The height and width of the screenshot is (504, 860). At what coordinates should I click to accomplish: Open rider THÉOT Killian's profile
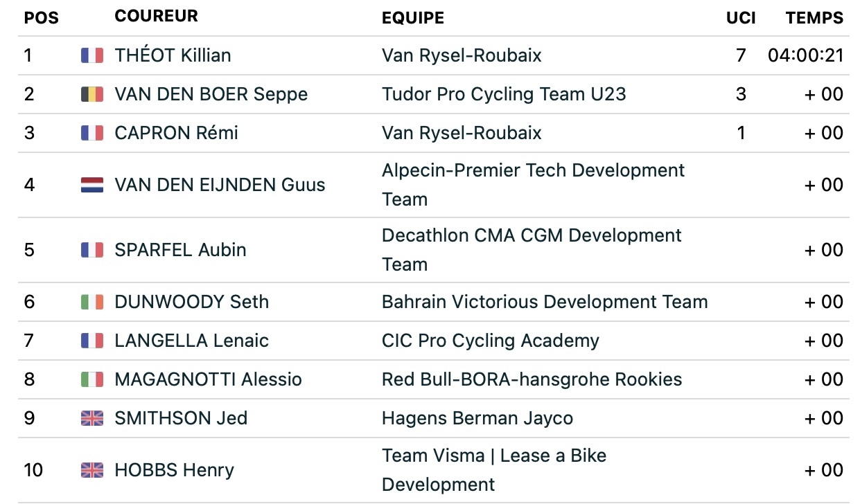[x=173, y=55]
